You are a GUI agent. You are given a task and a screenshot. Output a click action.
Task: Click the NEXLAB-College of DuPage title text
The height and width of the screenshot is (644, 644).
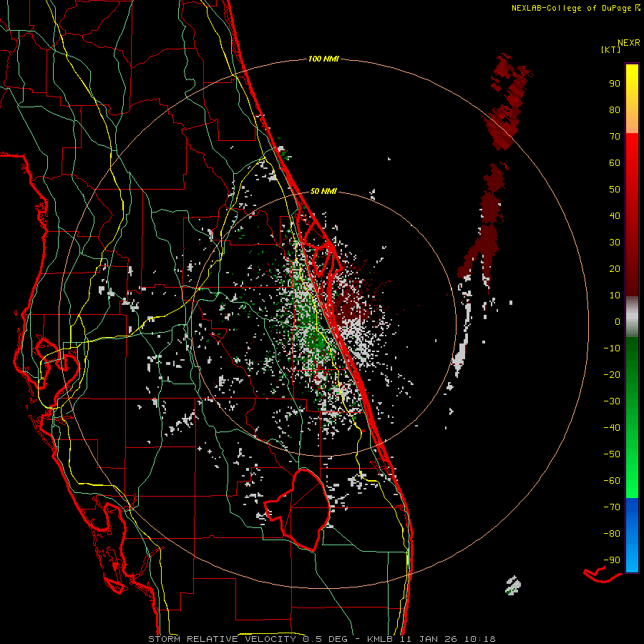572,8
